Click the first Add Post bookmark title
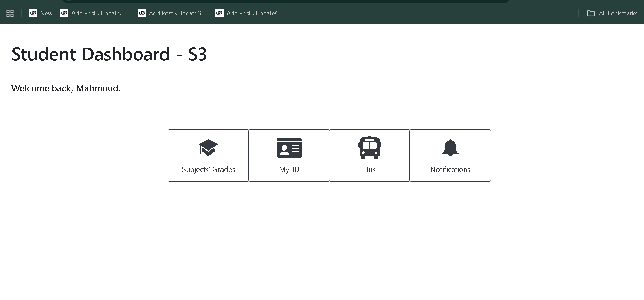 (100, 13)
